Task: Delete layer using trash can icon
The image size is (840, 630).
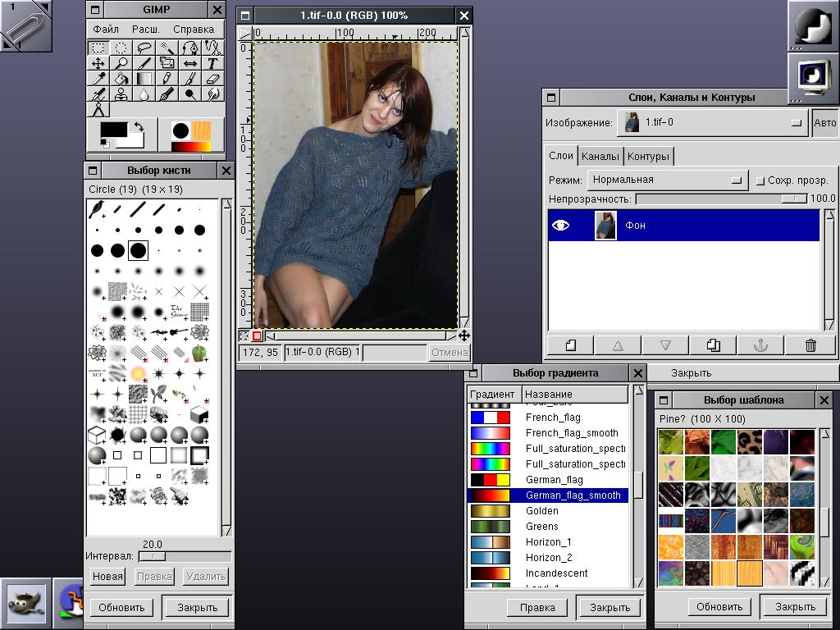Action: coord(810,345)
